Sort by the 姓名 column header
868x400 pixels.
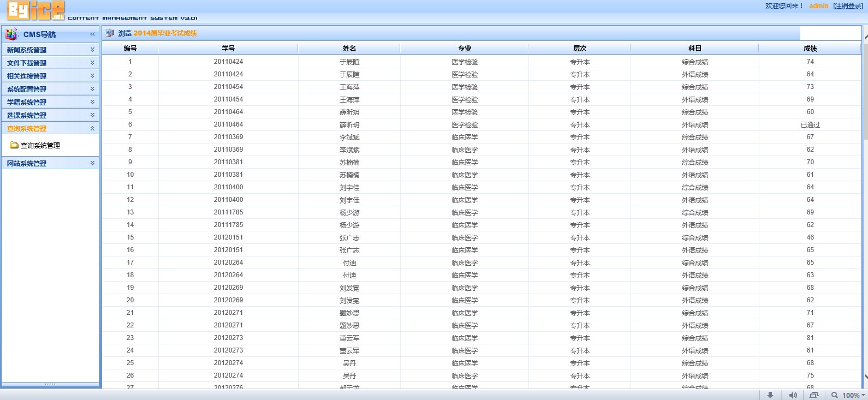tap(349, 49)
